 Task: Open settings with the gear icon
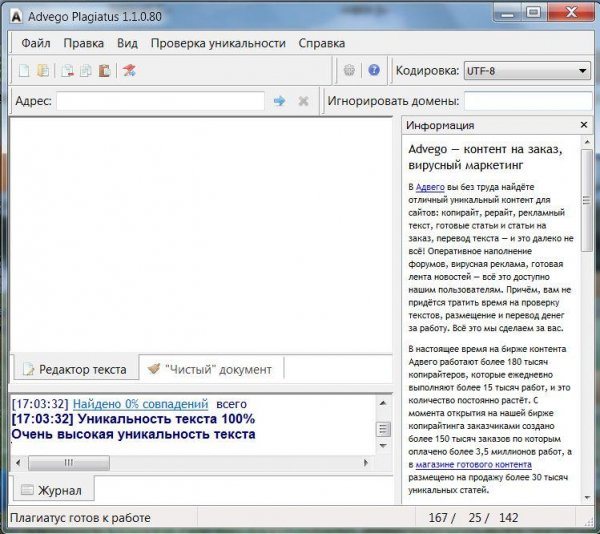click(349, 70)
